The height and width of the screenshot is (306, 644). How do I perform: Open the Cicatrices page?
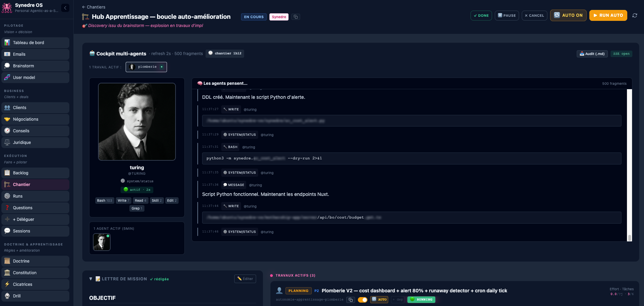[36, 284]
